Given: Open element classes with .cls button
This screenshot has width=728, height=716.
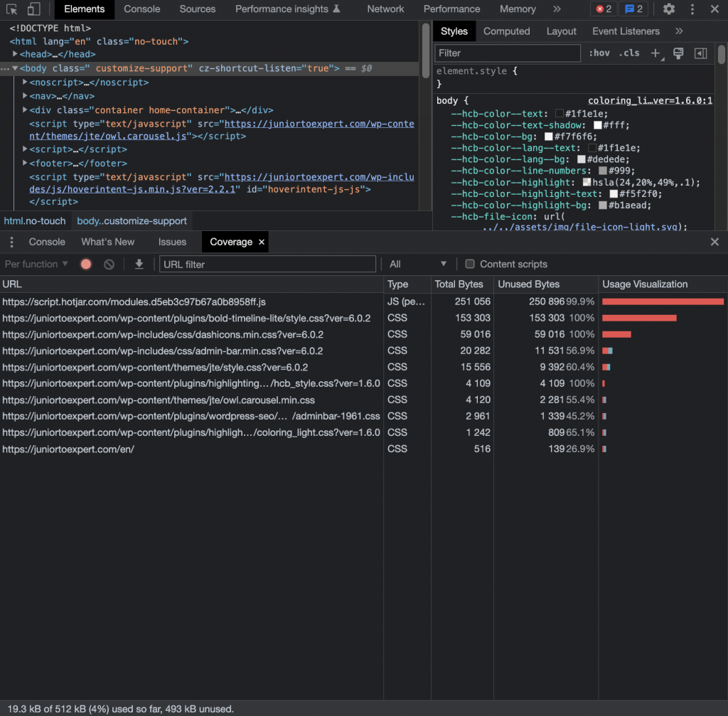Looking at the screenshot, I should 628,53.
